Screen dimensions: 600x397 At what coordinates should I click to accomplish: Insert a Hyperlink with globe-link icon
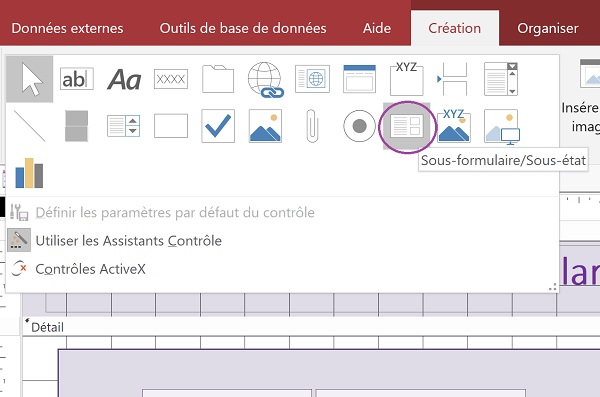click(x=266, y=79)
